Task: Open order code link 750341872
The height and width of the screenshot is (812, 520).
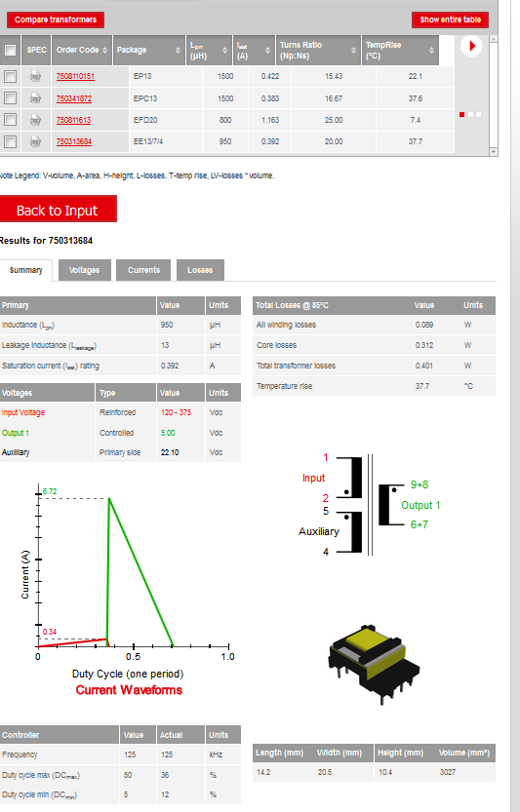Action: [x=74, y=98]
